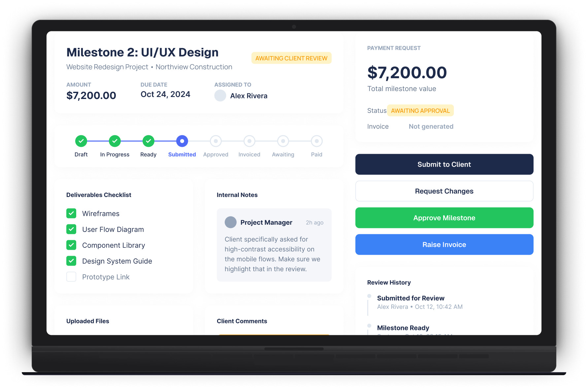Image resolution: width=588 pixels, height=390 pixels.
Task: Click the 'Alex Rivera' assignee name
Action: pos(249,96)
